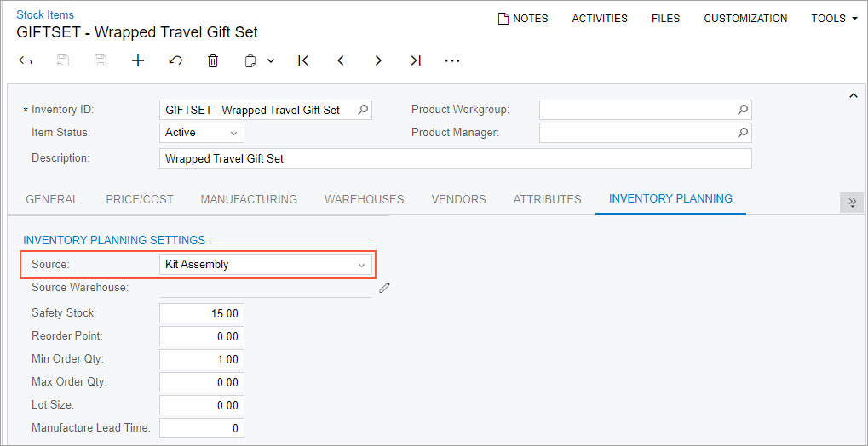Click the pencil icon beside Source Warehouse
Image resolution: width=868 pixels, height=446 pixels.
pos(385,288)
